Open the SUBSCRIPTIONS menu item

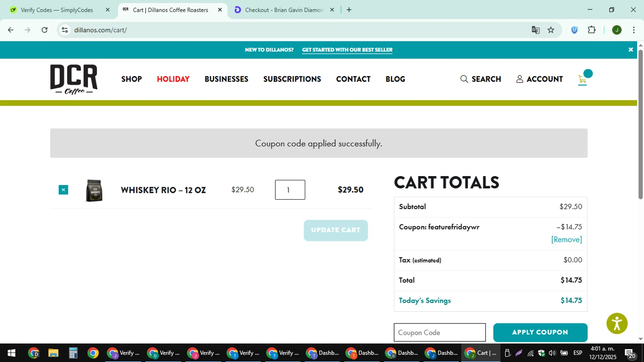coord(292,79)
